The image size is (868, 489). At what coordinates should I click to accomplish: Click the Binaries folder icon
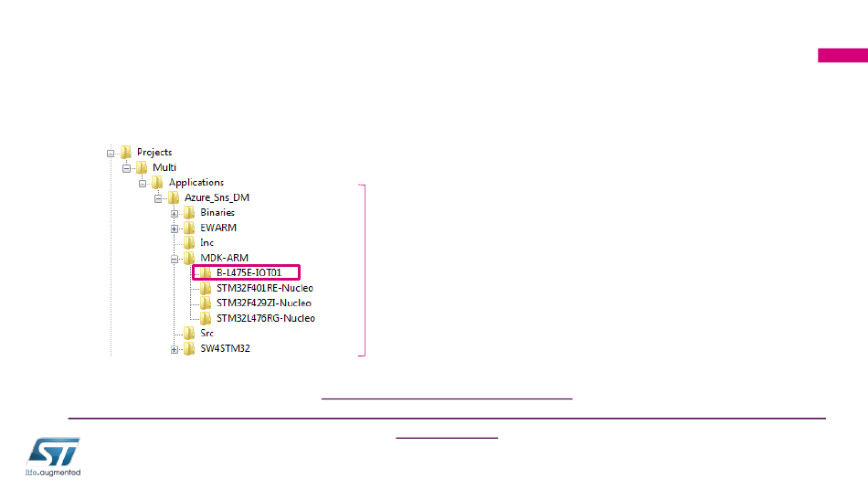coord(189,213)
